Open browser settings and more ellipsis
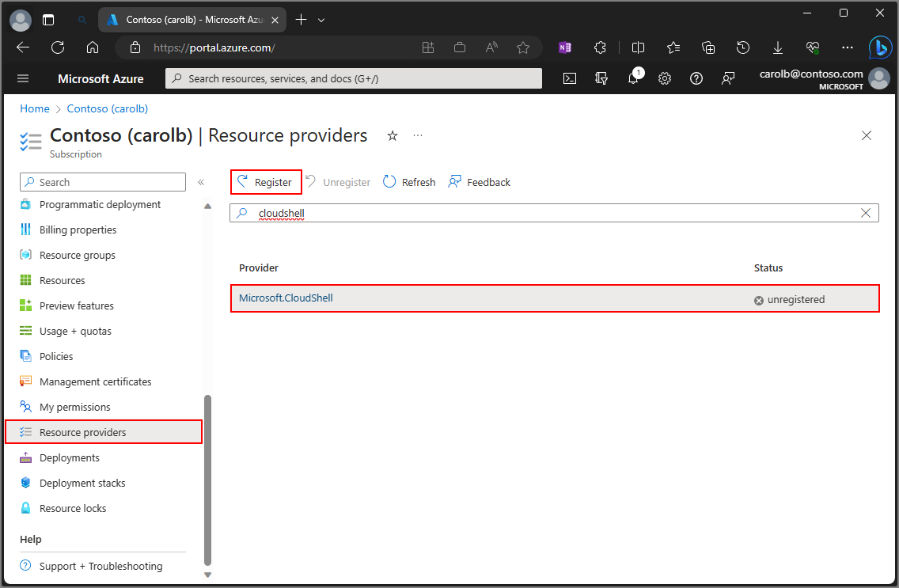This screenshot has width=899, height=588. point(848,47)
